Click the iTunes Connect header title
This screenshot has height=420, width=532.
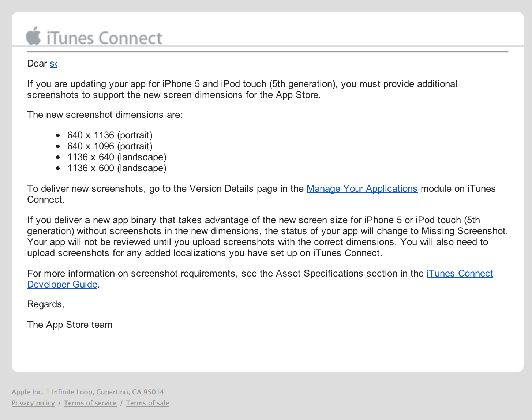click(104, 38)
